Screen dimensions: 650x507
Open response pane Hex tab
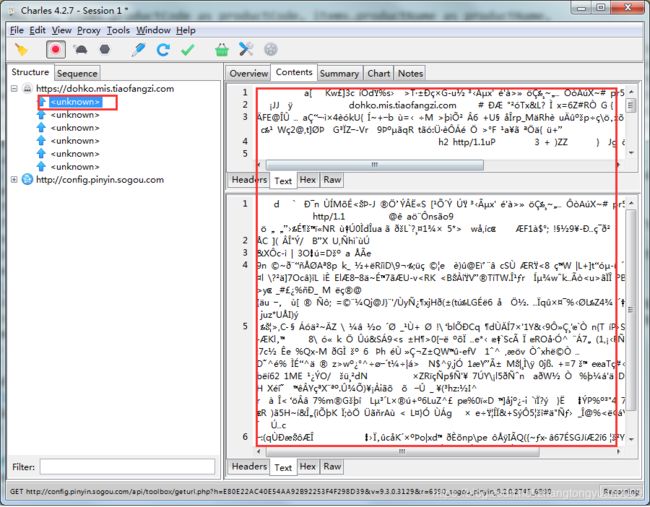coord(308,466)
